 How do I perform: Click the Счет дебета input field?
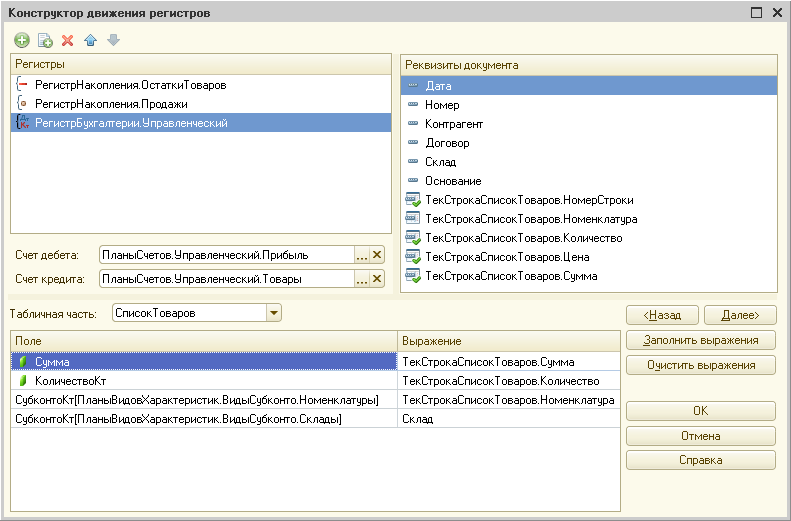[x=224, y=255]
